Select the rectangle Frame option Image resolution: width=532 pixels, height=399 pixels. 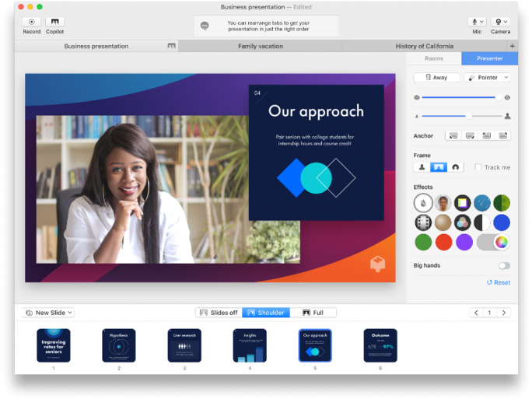[439, 167]
